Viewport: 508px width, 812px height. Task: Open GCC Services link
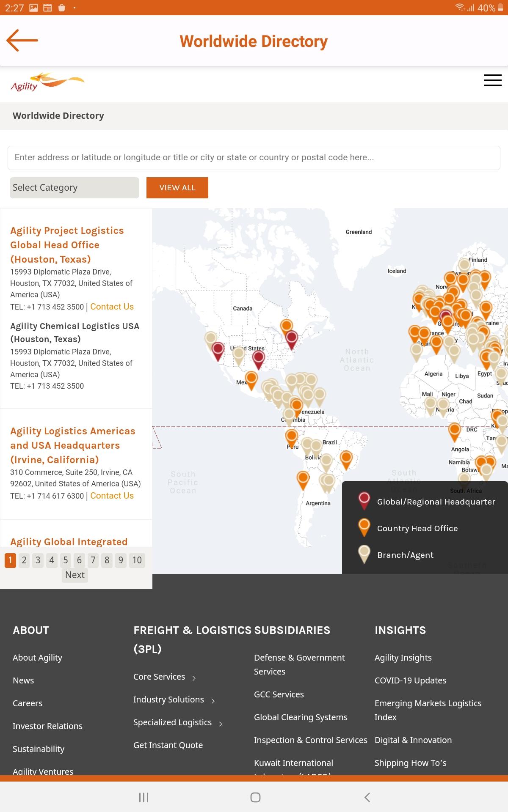[279, 694]
